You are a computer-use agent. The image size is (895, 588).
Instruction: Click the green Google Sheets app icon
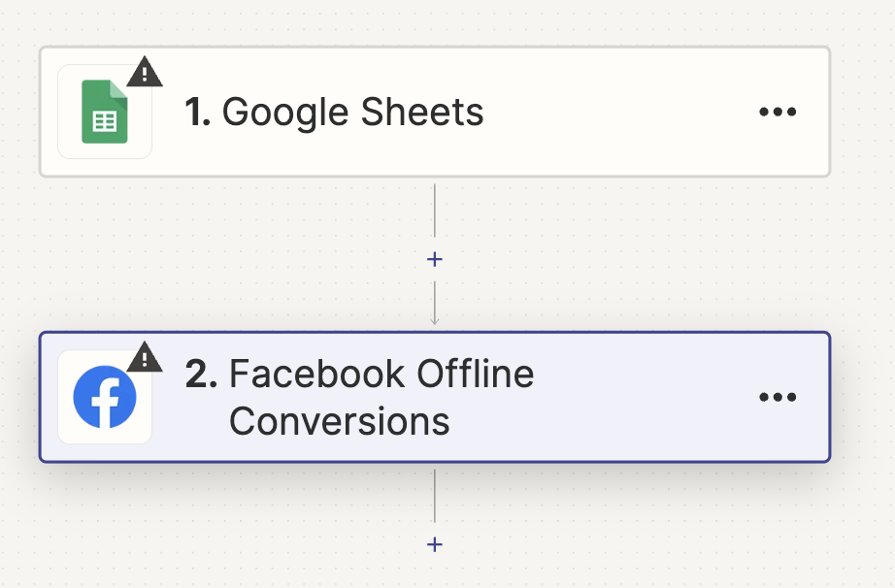point(105,112)
